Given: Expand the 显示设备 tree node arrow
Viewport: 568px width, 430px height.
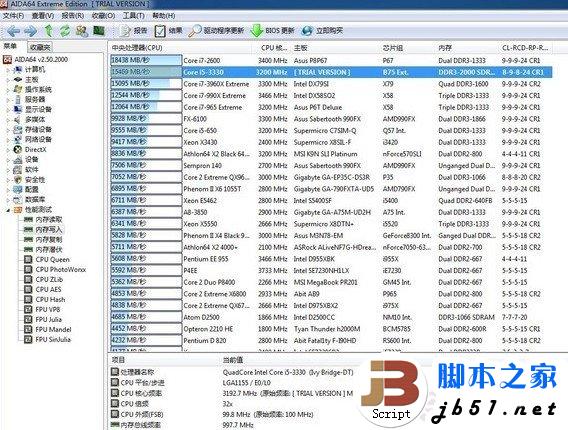Looking at the screenshot, I should [x=8, y=110].
